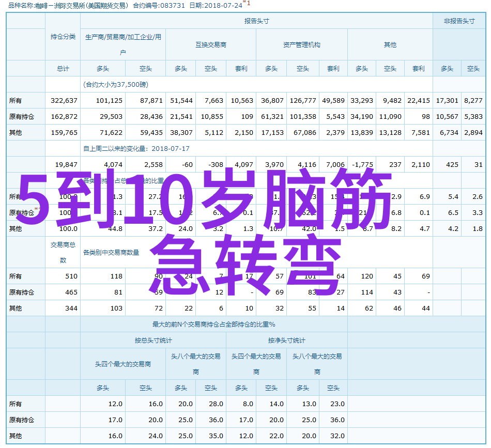The height and width of the screenshot is (448, 491).
Task: Select the 生产商/贸易商/加工企业/用户 header
Action: coord(122,44)
